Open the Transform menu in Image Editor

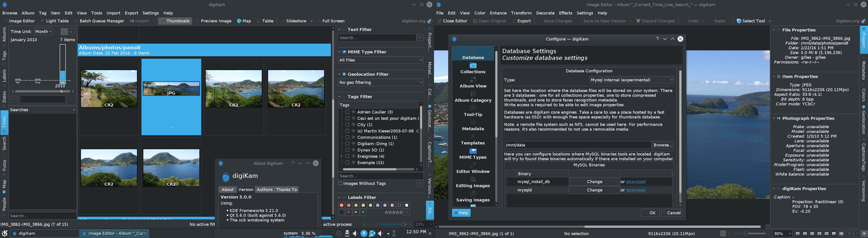[x=521, y=13]
